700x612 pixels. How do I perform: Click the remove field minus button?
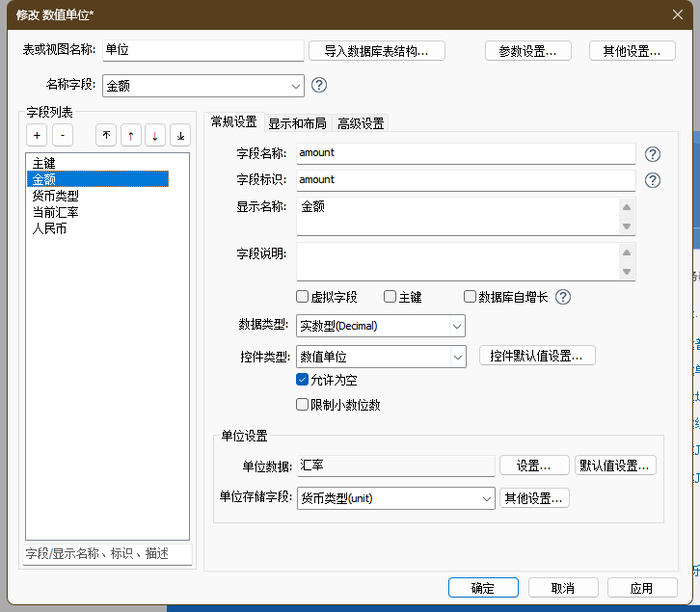[61, 136]
